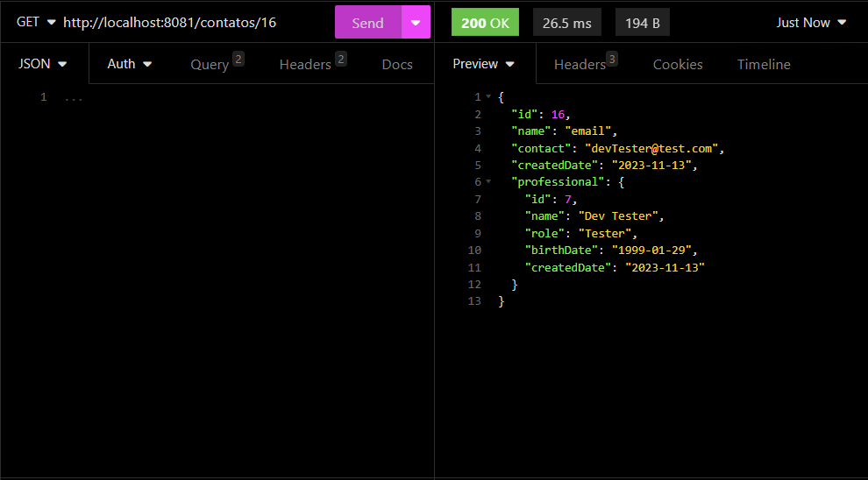
Task: Collapse the root JSON object fold arrow
Action: coord(488,96)
